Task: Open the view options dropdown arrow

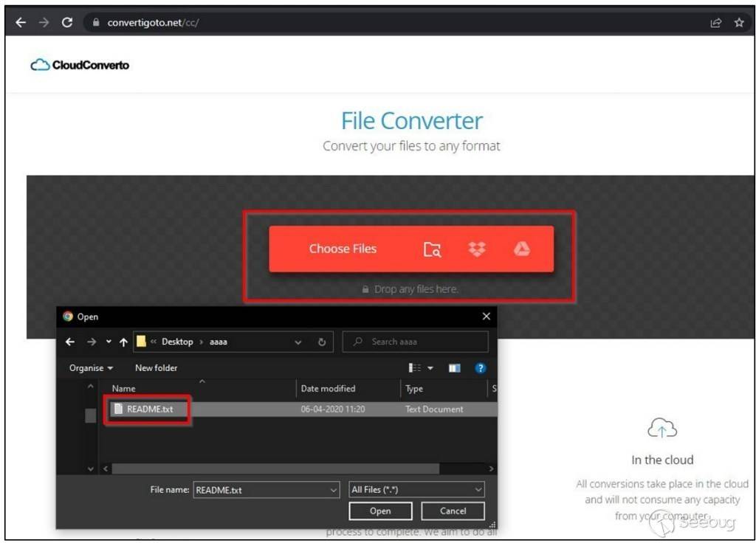Action: pos(430,368)
